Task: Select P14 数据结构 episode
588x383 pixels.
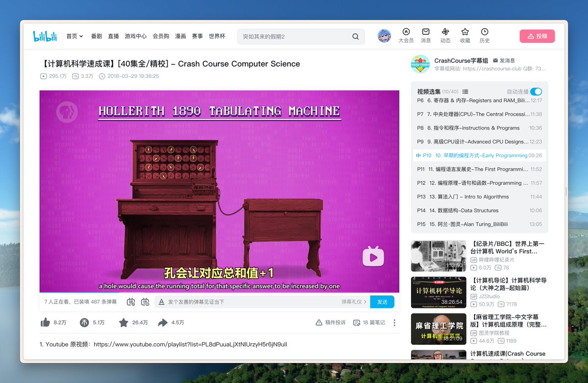Action: coord(480,210)
